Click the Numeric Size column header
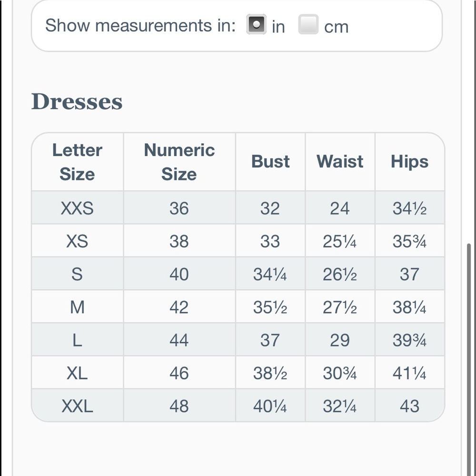 179,162
